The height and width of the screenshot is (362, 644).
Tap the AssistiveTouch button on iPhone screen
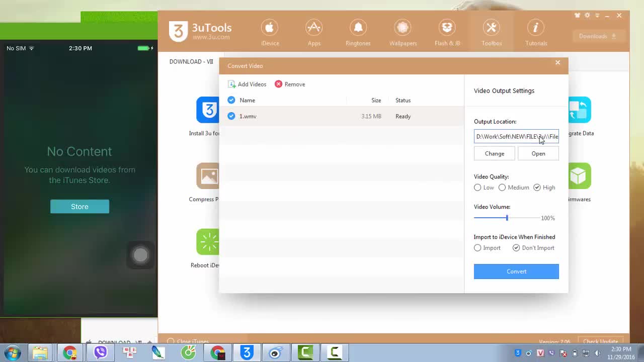[x=140, y=255]
